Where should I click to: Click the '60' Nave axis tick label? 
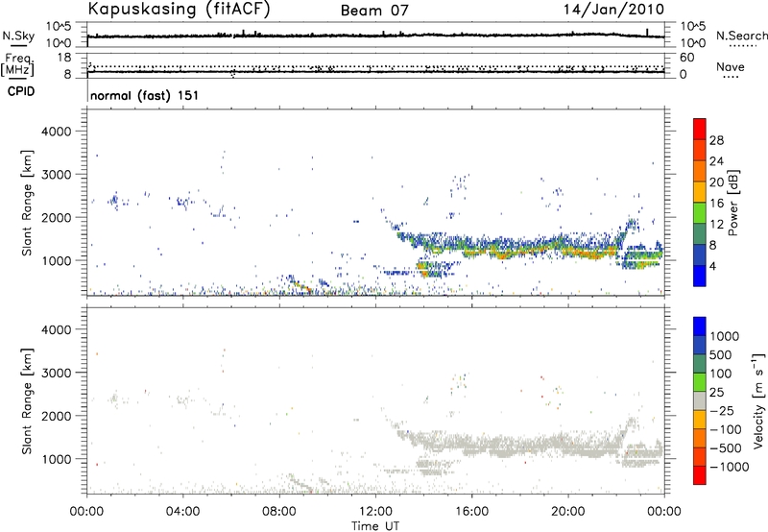click(x=686, y=58)
